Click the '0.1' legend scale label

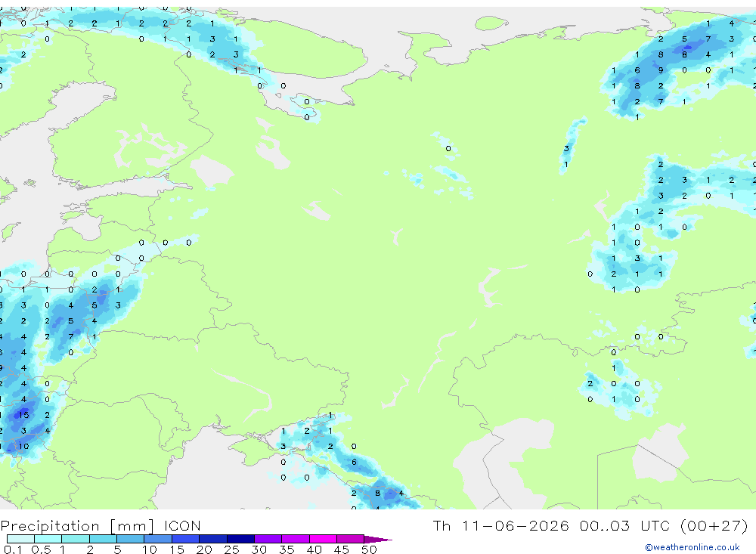click(x=13, y=549)
